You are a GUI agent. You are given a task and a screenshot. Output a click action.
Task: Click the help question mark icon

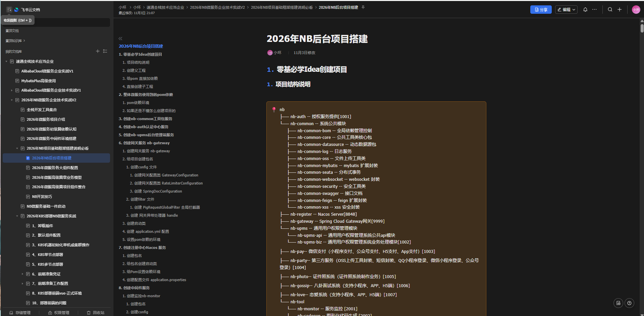[x=629, y=303]
